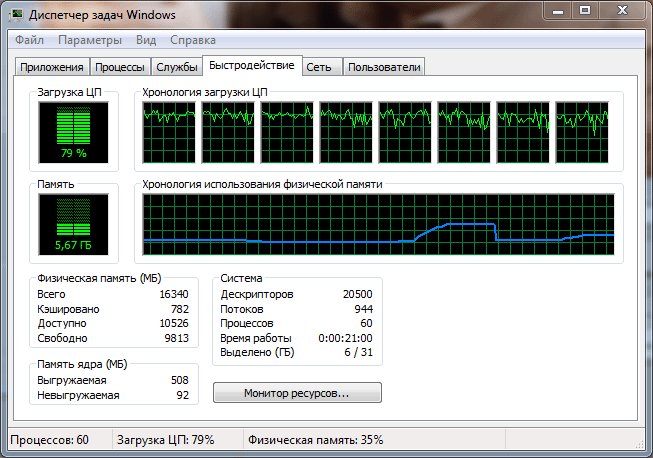Open the Файл menu
653x458 pixels.
click(29, 40)
